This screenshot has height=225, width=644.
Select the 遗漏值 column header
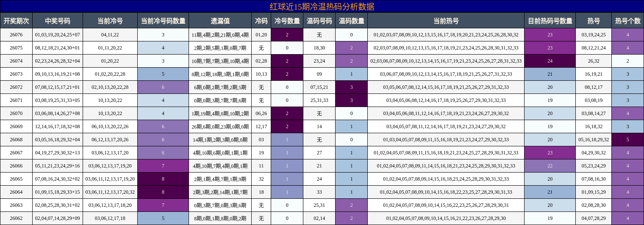pos(220,21)
